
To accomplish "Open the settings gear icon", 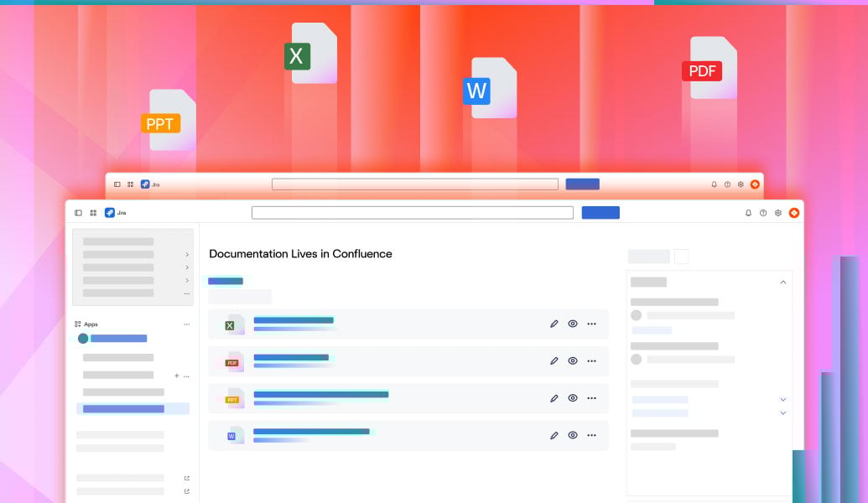I will tap(778, 213).
